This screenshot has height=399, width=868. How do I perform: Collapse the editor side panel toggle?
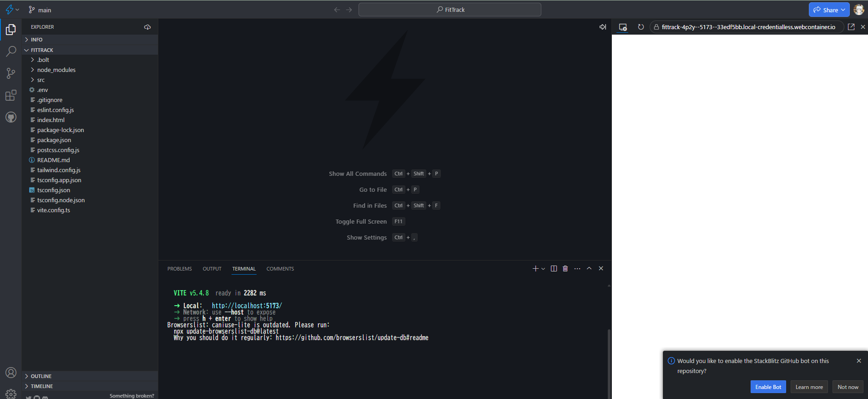click(603, 27)
